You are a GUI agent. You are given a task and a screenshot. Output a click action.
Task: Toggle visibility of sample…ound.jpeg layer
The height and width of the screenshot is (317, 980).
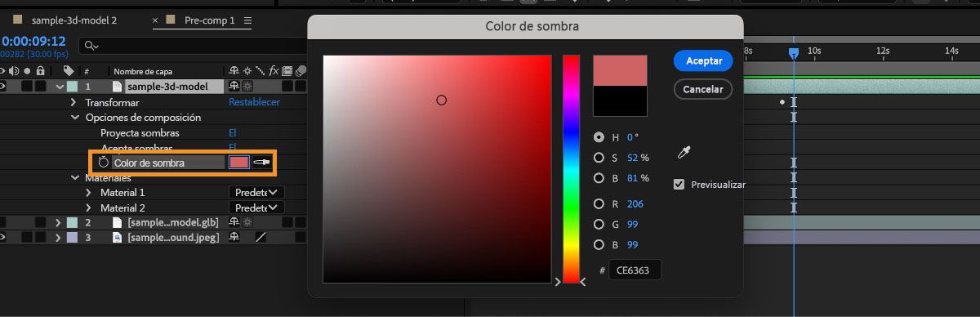[3, 237]
